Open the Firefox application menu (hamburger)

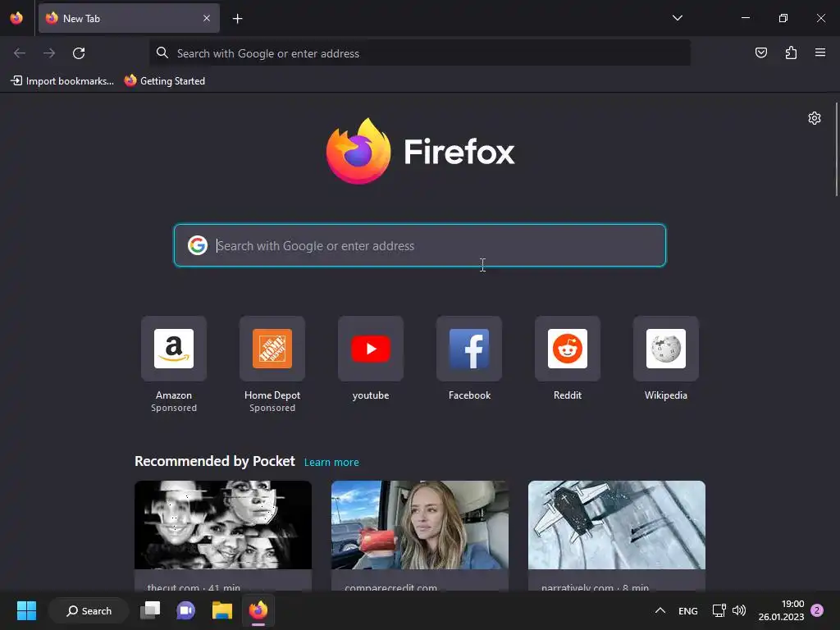click(x=820, y=52)
